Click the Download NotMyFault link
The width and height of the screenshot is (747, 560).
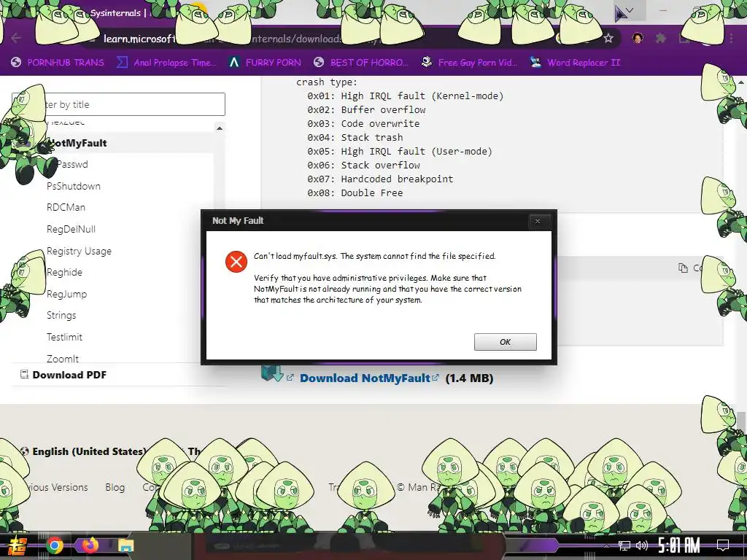click(365, 378)
